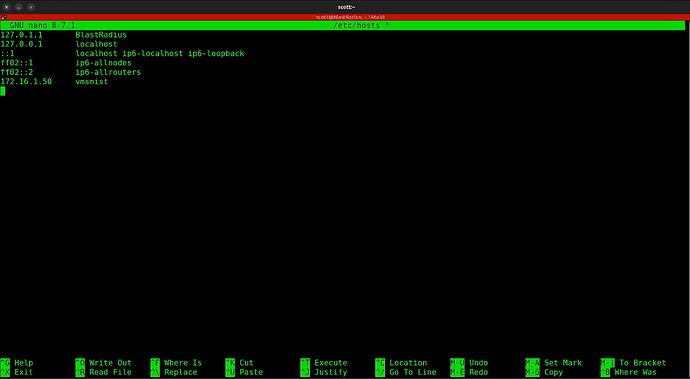Viewport: 690px width, 379px height.
Task: Click ip6-localhost on the ::1 line
Action: pyautogui.click(x=152, y=53)
